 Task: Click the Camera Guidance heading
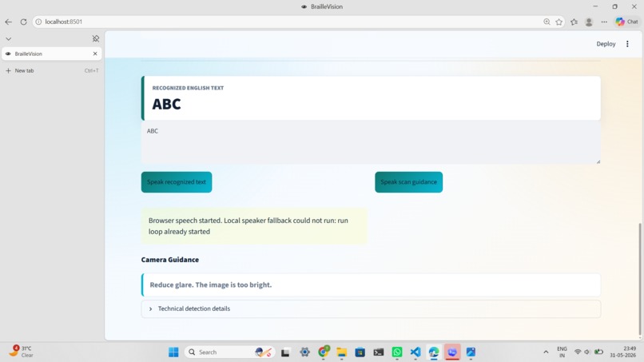coord(170,260)
